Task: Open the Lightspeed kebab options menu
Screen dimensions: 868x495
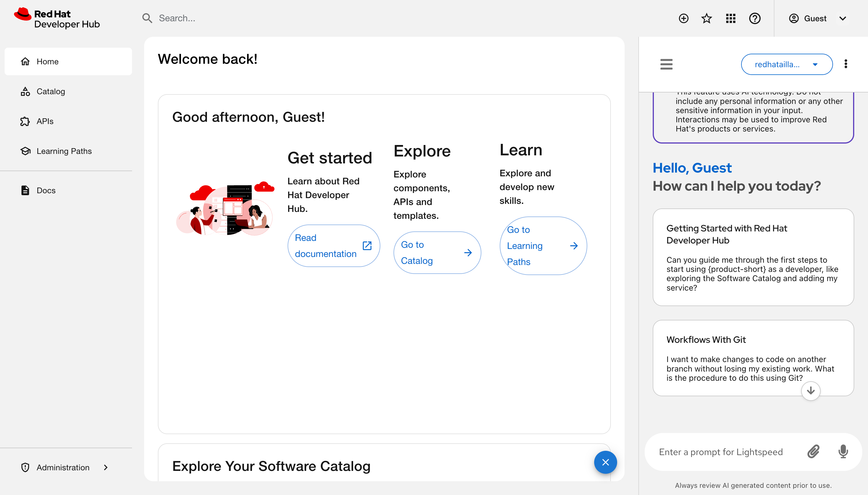Action: click(846, 64)
